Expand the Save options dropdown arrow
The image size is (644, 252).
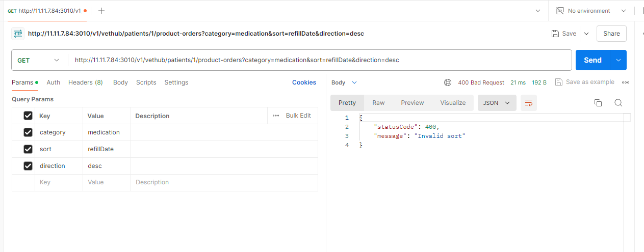[x=586, y=34]
